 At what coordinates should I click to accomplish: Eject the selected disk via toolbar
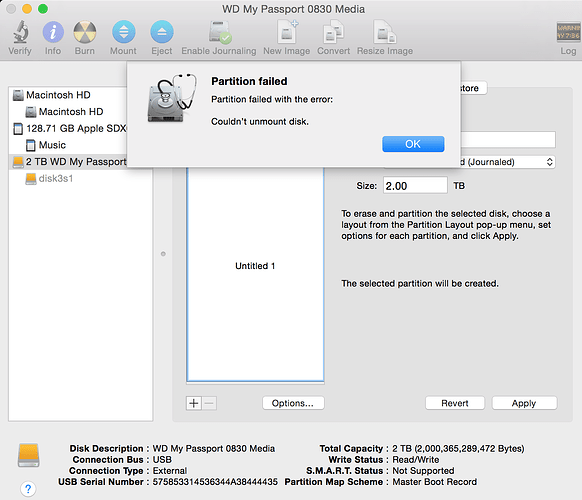pos(162,32)
